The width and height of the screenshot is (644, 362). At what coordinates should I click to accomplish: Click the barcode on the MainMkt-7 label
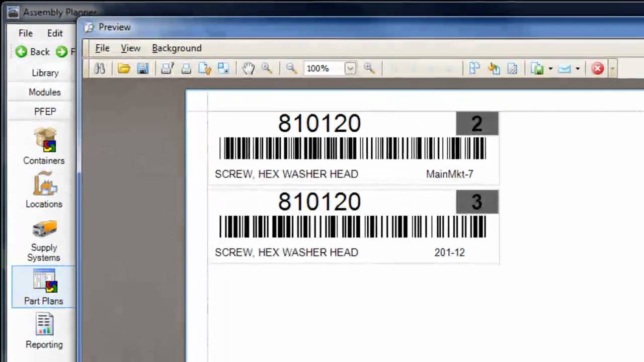click(x=353, y=149)
